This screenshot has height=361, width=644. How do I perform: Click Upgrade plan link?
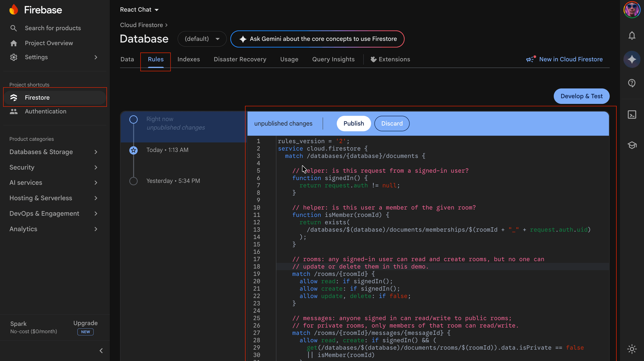pos(85,323)
